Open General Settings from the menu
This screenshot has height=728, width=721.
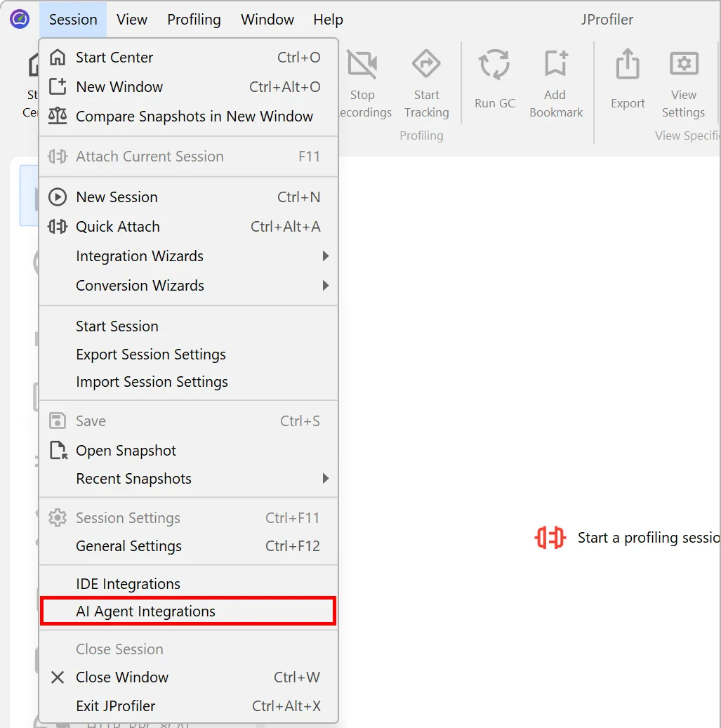pos(188,546)
